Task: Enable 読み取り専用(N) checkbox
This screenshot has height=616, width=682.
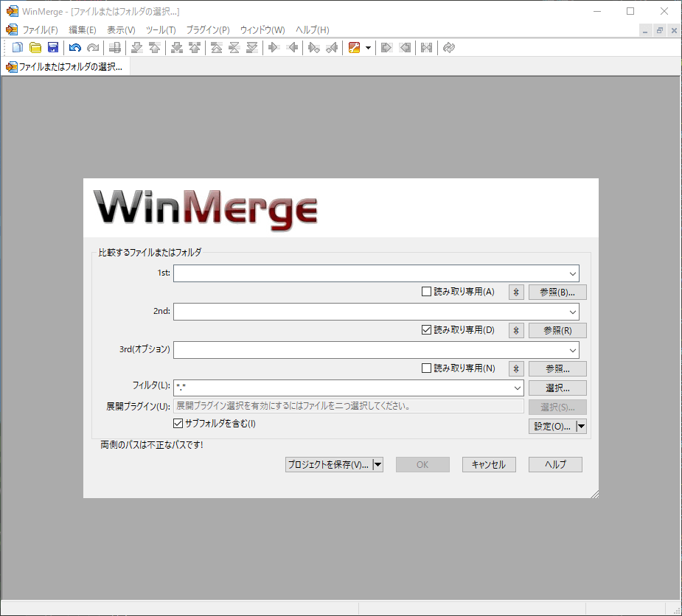Action: pos(426,368)
